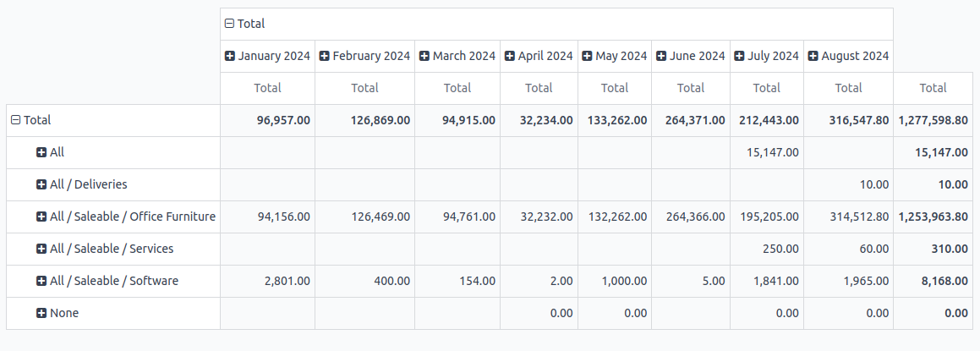
Task: Collapse the Total row header
Action: pyautogui.click(x=15, y=120)
